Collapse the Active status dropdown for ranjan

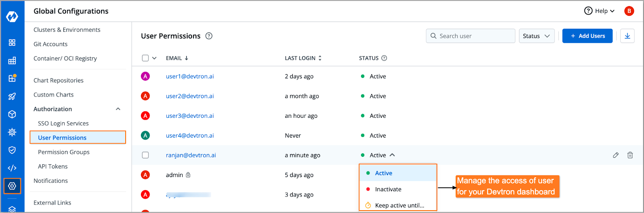click(392, 155)
